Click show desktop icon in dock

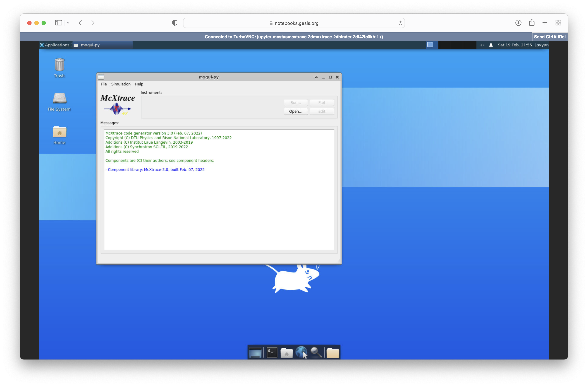(x=255, y=352)
